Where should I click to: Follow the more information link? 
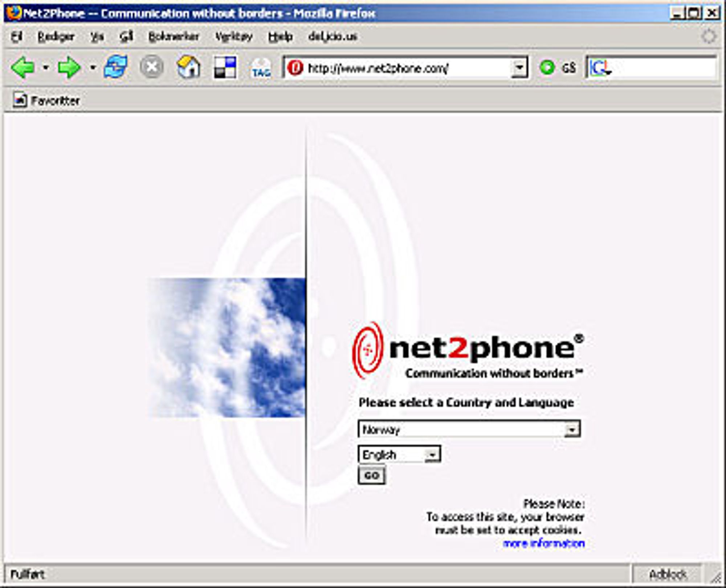click(x=544, y=543)
